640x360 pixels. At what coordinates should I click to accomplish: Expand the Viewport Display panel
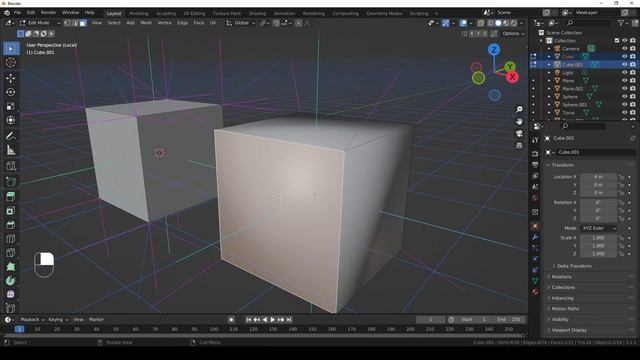569,330
